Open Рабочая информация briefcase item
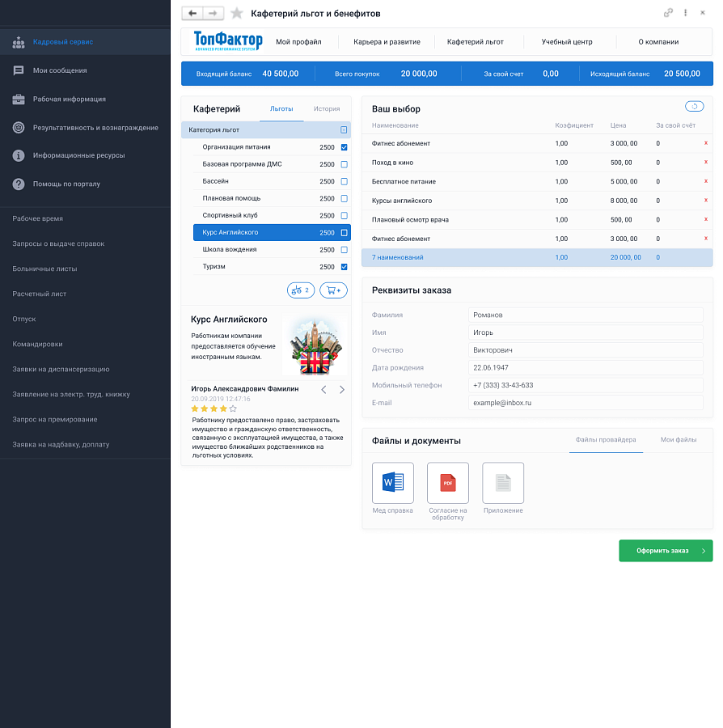Screen dimensions: 723x728 85,99
